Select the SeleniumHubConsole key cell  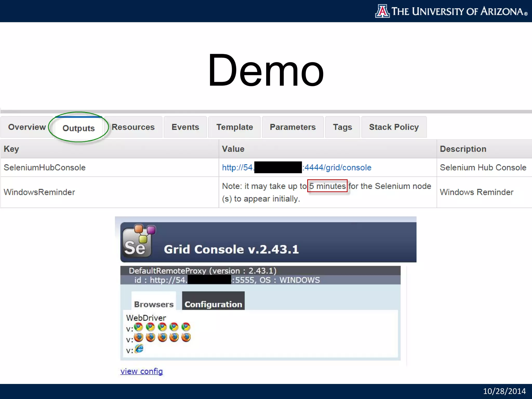[110, 168]
